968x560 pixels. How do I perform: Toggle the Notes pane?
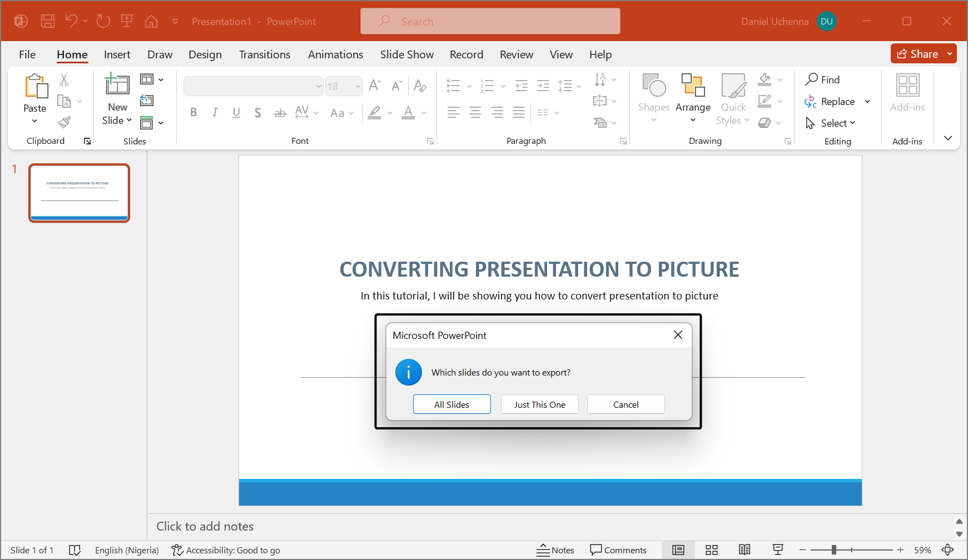tap(555, 550)
